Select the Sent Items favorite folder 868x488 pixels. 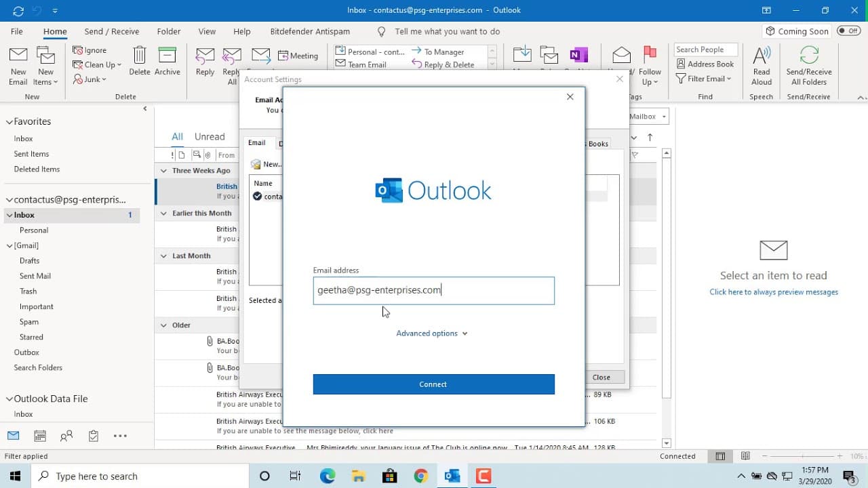click(x=31, y=154)
